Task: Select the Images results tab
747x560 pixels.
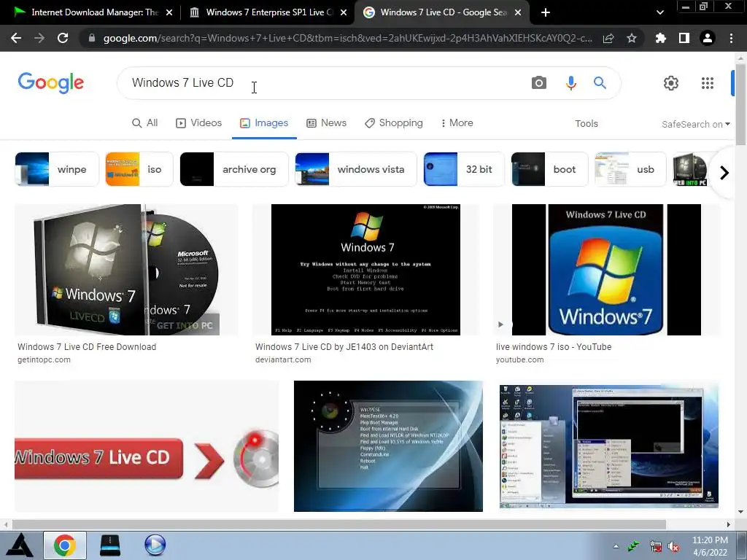Action: click(264, 122)
